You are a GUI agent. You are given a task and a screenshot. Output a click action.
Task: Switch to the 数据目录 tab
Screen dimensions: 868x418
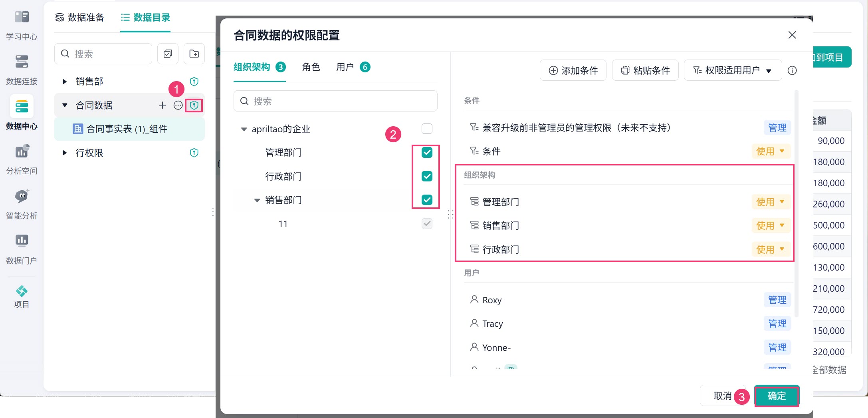pyautogui.click(x=146, y=18)
